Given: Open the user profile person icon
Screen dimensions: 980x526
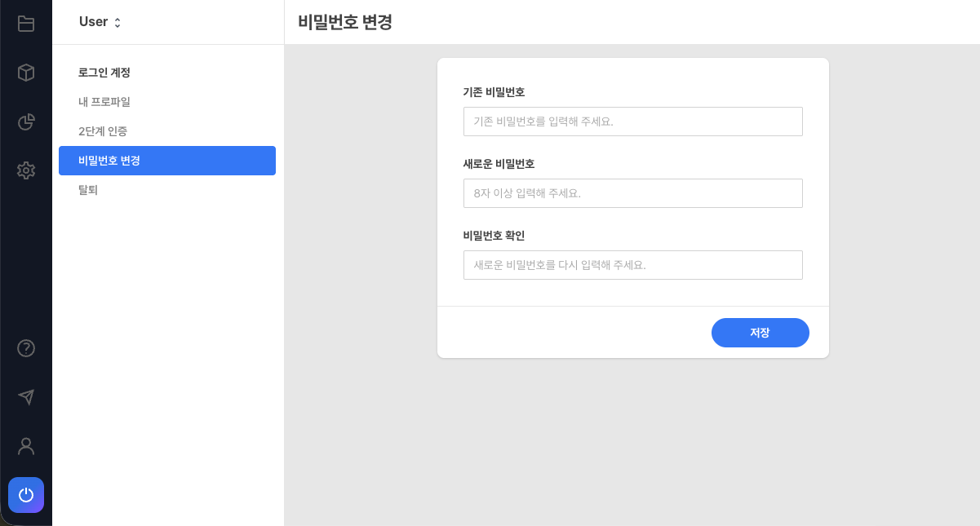Looking at the screenshot, I should point(25,446).
